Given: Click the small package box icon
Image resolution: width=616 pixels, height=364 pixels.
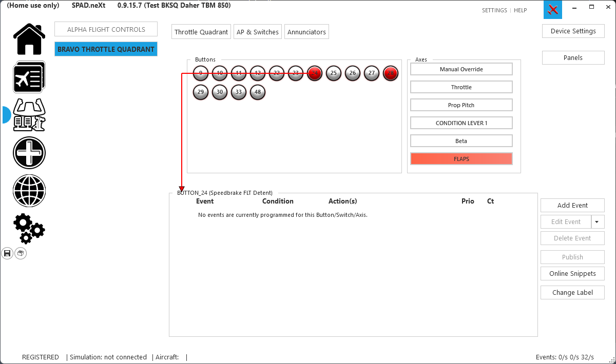Looking at the screenshot, I should coord(21,253).
